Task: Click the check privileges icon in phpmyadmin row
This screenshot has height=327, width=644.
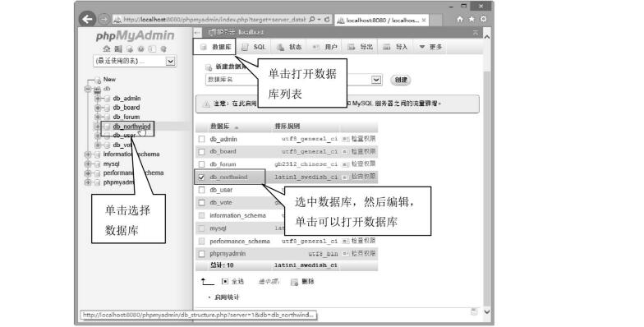Action: 346,254
